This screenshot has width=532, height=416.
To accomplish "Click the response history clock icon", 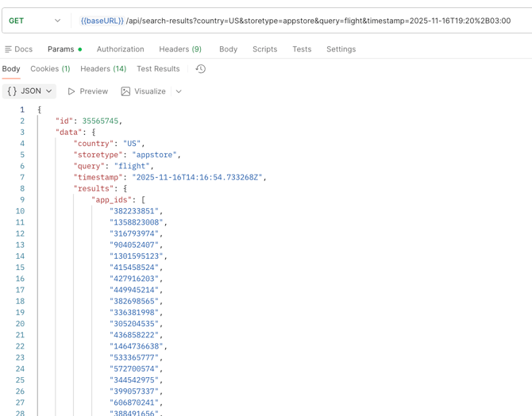I will click(201, 69).
